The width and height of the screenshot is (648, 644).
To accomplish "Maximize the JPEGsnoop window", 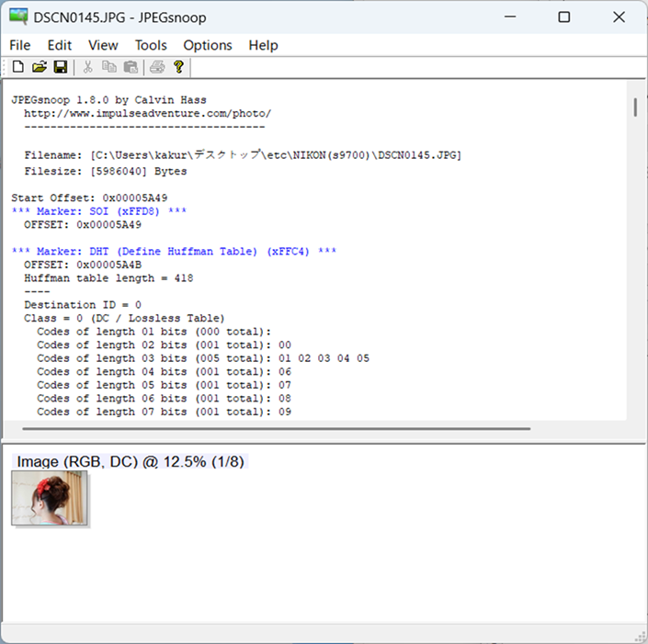I will pos(564,17).
